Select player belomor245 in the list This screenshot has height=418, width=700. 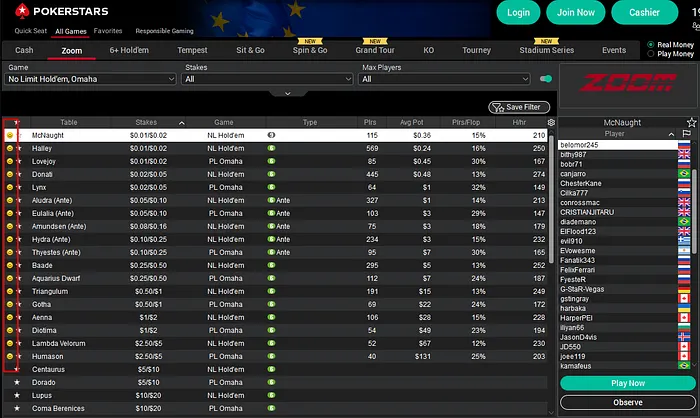[x=618, y=145]
